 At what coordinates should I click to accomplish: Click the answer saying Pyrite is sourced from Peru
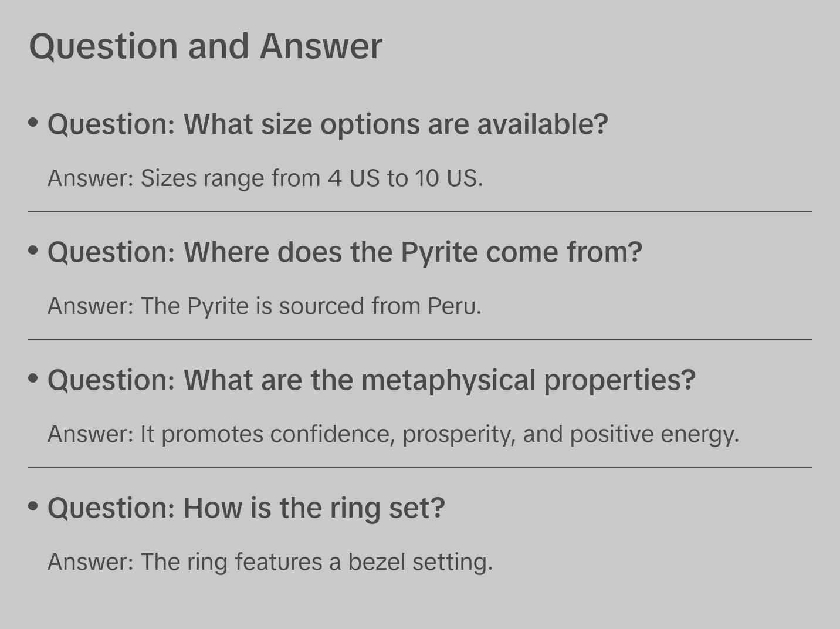coord(264,306)
